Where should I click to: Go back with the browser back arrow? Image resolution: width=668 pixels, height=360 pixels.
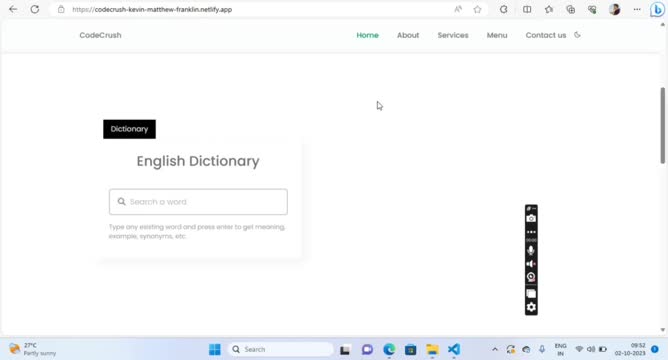pos(13,9)
